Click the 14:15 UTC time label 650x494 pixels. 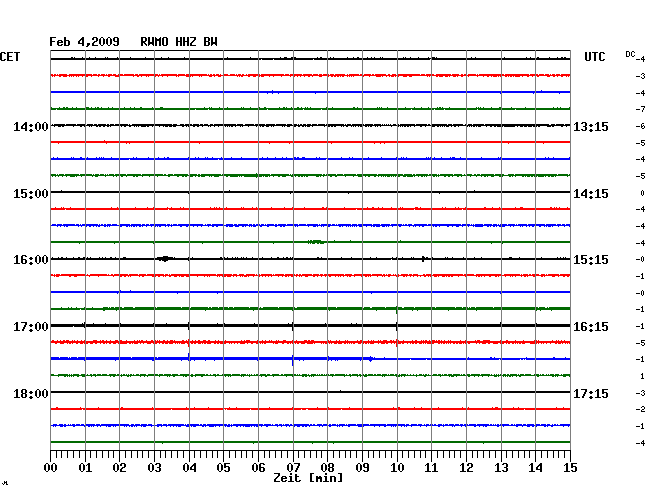[591, 194]
